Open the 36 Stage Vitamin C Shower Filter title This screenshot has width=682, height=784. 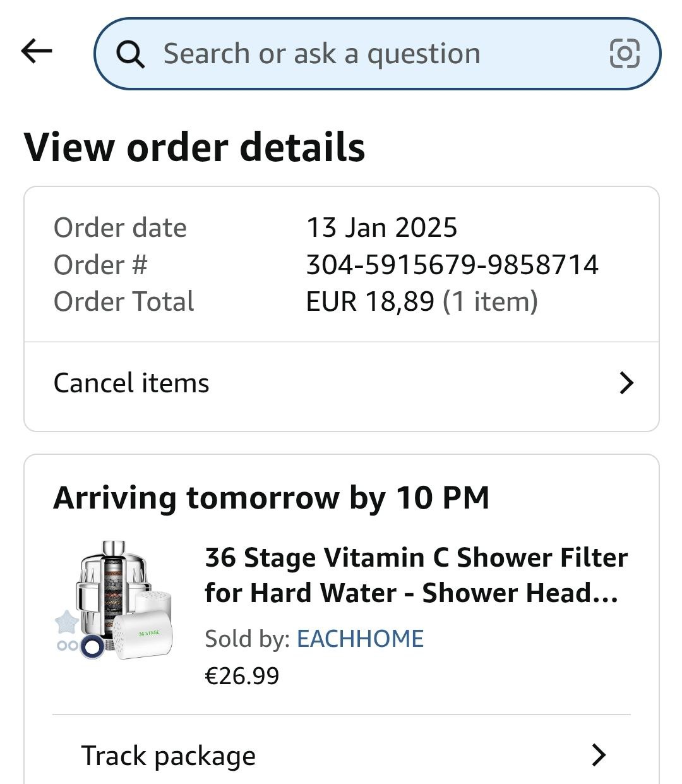point(416,575)
